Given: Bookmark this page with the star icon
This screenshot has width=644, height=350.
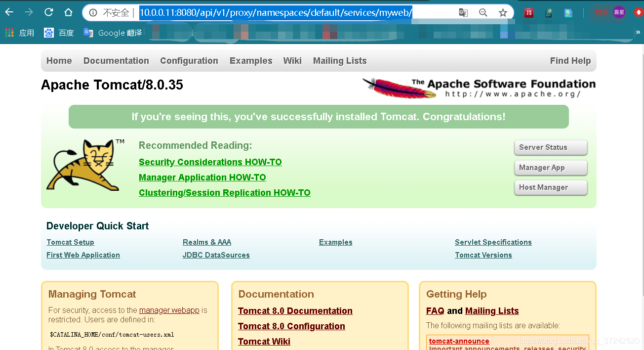Looking at the screenshot, I should click(x=503, y=13).
